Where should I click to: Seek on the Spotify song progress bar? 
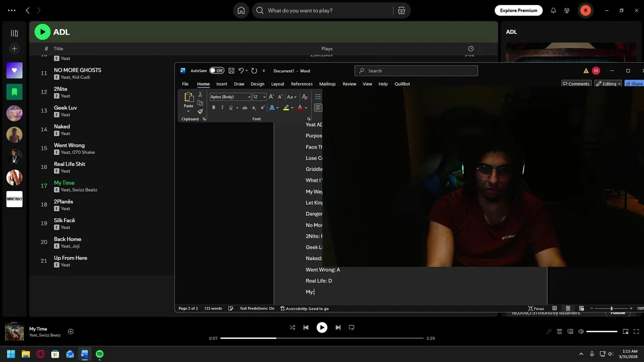click(x=322, y=338)
